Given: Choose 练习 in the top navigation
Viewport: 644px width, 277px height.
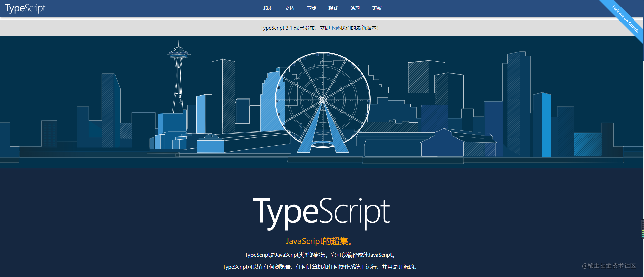Looking at the screenshot, I should click(355, 8).
